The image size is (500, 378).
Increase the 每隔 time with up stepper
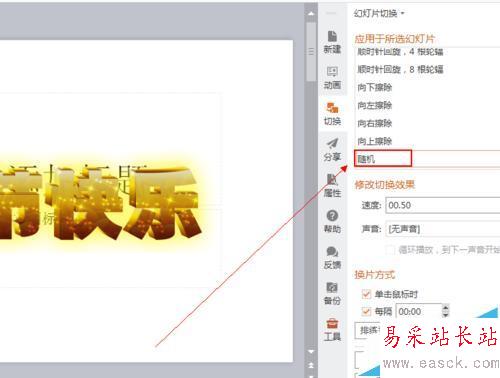click(x=445, y=307)
